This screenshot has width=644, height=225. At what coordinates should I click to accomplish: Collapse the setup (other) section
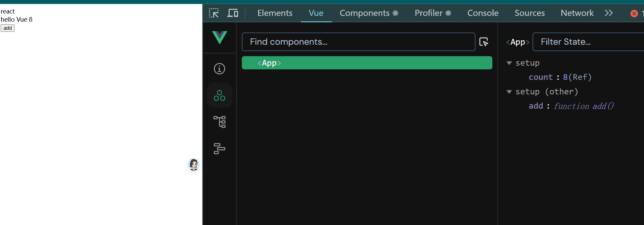[x=509, y=92]
